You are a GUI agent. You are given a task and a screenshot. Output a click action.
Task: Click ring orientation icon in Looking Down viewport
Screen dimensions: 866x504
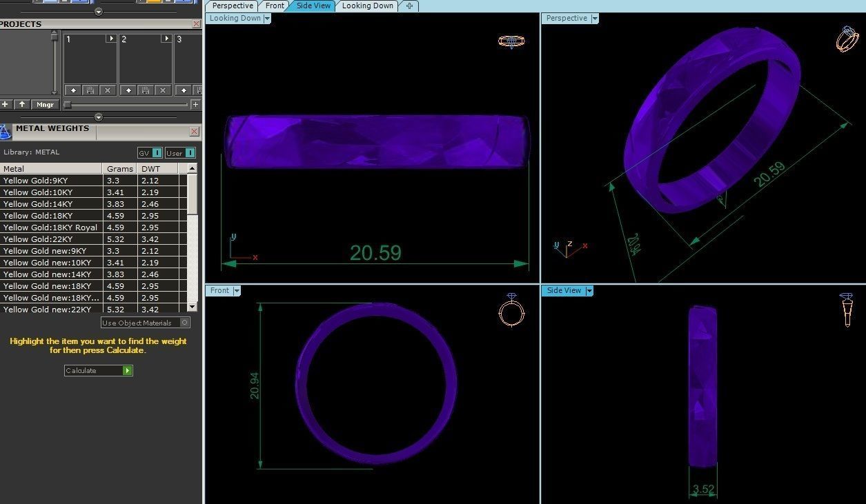pos(511,41)
